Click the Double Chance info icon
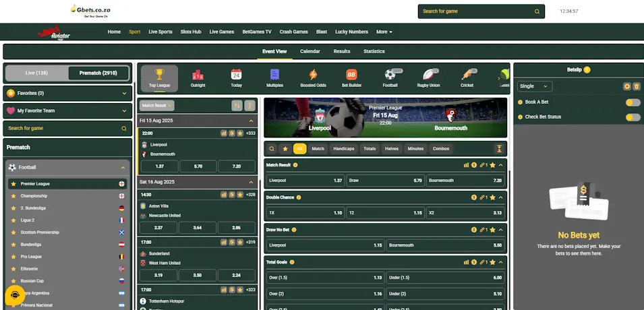Image resolution: width=644 pixels, height=310 pixels. [299, 197]
